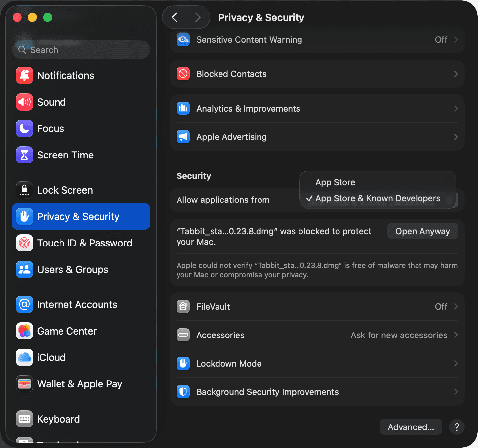Click the Privacy & Security hand icon in sidebar
This screenshot has width=478, height=448.
[x=24, y=216]
